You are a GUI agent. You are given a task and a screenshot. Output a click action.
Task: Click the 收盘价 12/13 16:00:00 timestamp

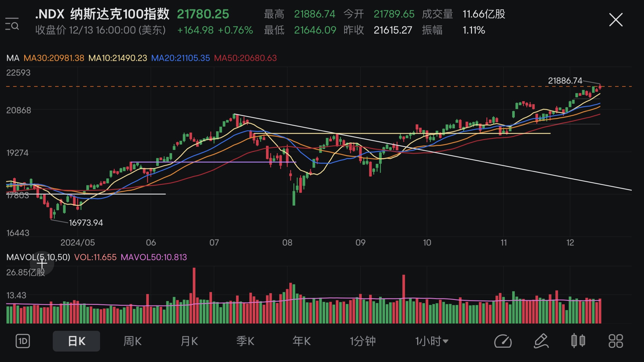(x=101, y=30)
